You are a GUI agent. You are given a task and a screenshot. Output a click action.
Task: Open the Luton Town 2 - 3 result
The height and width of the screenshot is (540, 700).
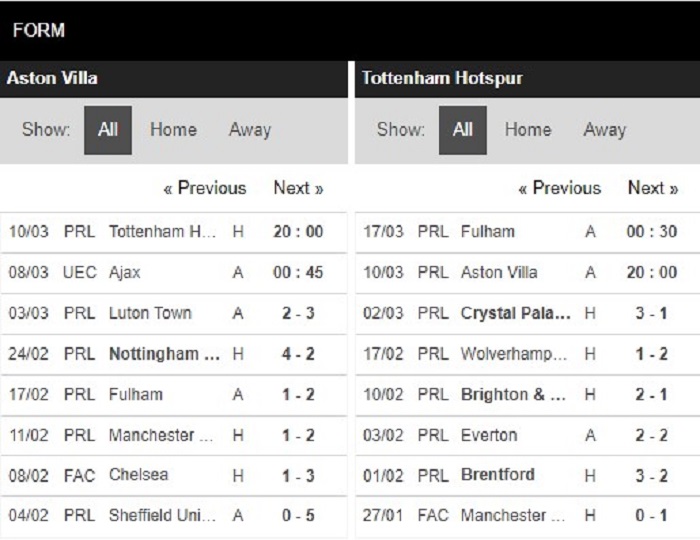click(x=174, y=313)
